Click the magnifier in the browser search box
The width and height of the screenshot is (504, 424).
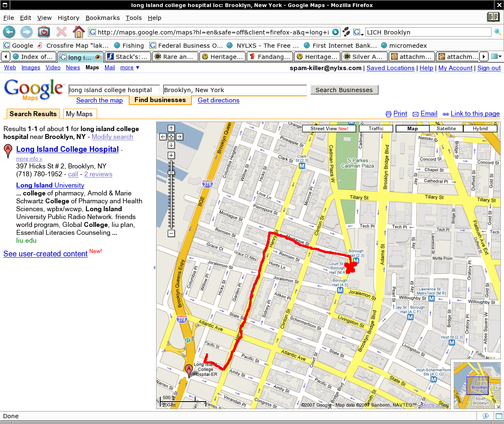pyautogui.click(x=497, y=32)
